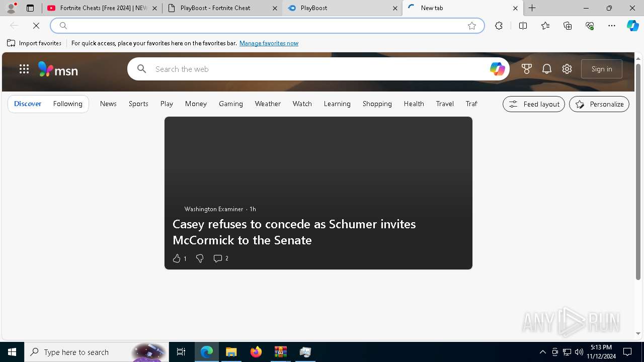Image resolution: width=644 pixels, height=362 pixels.
Task: Open a new browser tab with plus
Action: 532,8
